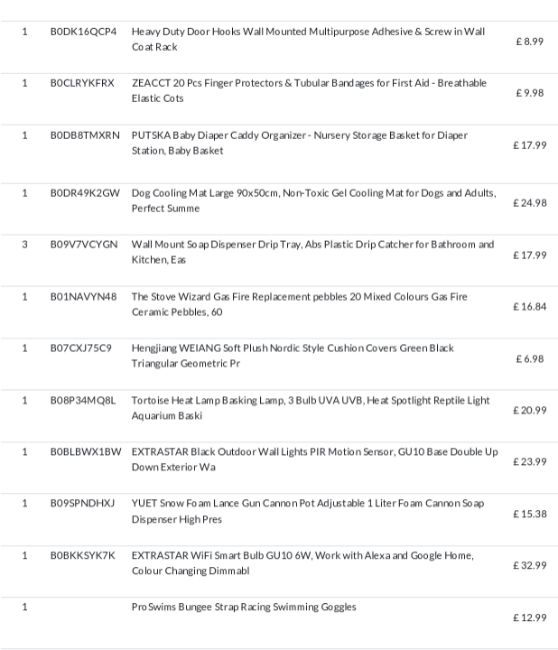
Task: Click the B07CXJ75C9 product code
Action: pos(81,348)
